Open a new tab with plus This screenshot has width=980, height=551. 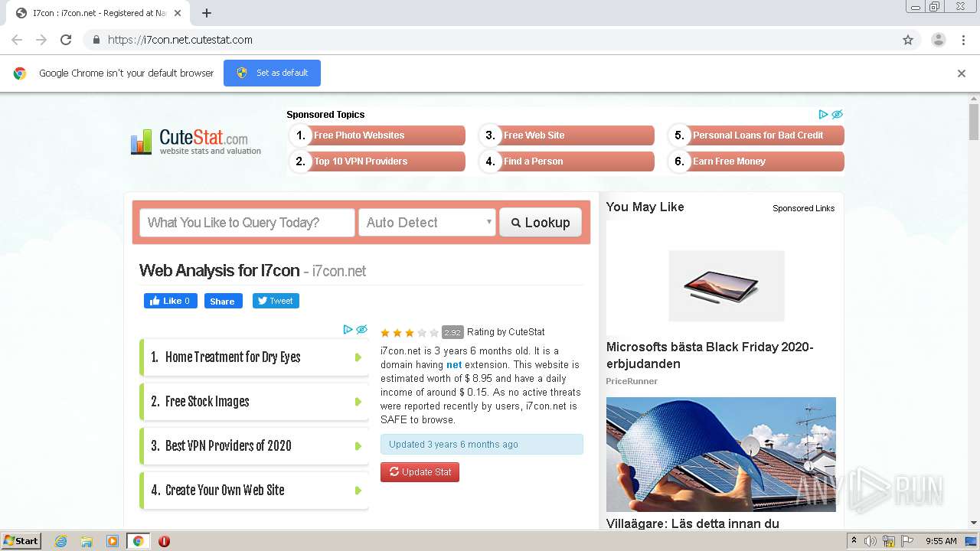pyautogui.click(x=207, y=13)
